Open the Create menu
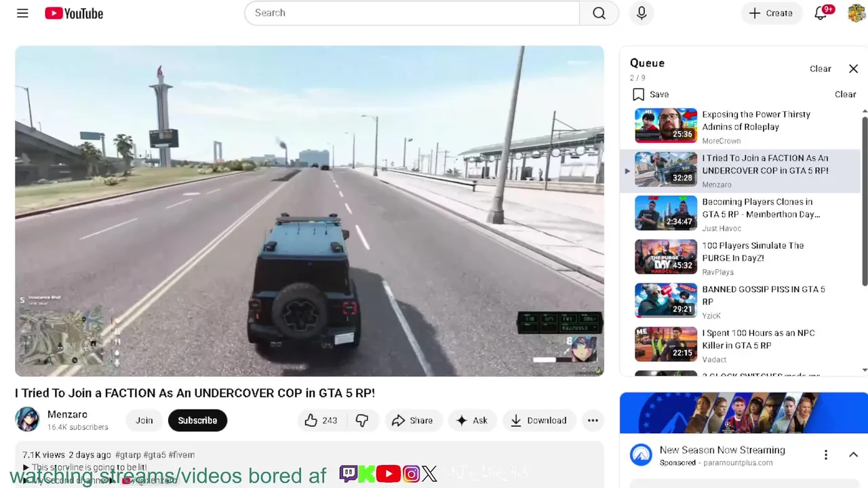 tap(770, 13)
